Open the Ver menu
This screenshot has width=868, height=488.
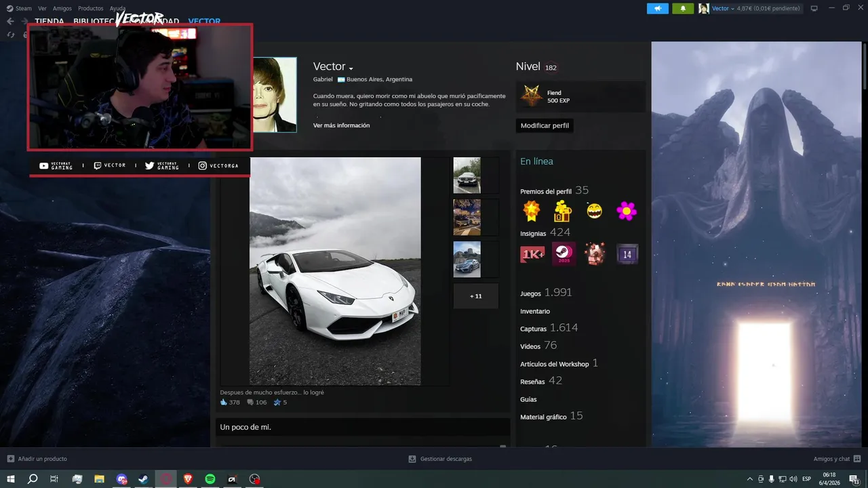coord(42,9)
